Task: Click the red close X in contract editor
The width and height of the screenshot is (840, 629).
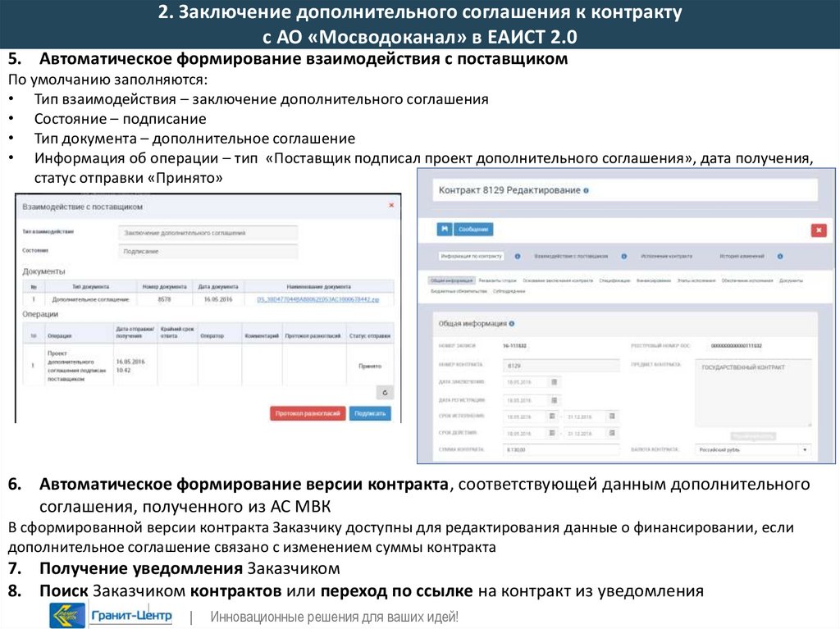Action: 819,230
